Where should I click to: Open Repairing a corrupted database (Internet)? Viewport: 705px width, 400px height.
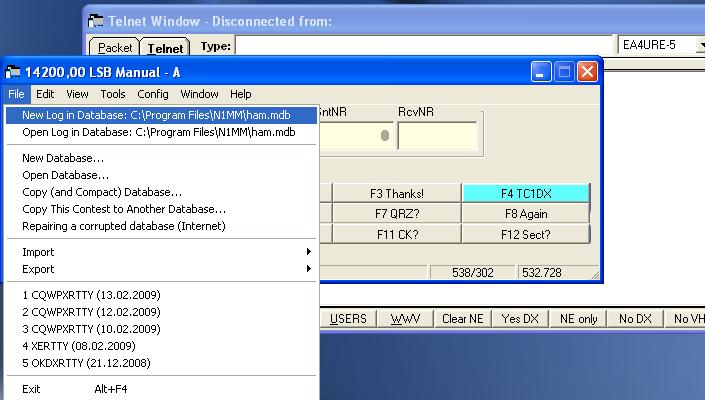click(161, 226)
